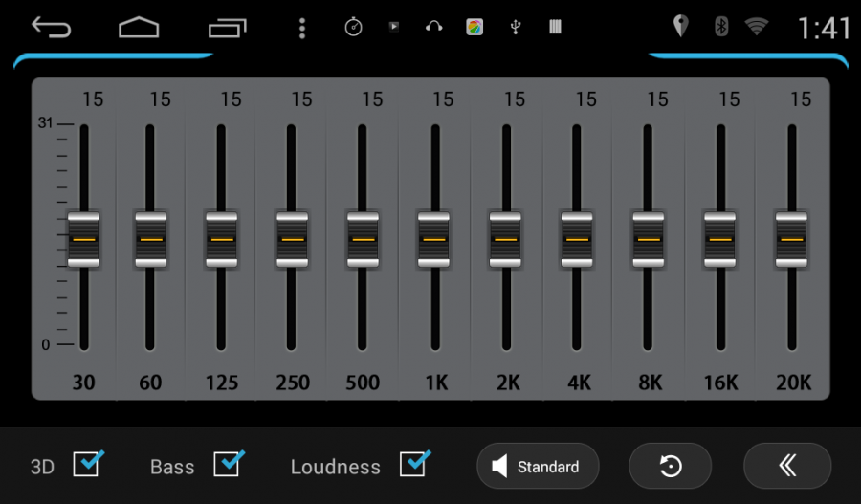Click the 20K slider knob
861x504 pixels.
click(x=791, y=239)
